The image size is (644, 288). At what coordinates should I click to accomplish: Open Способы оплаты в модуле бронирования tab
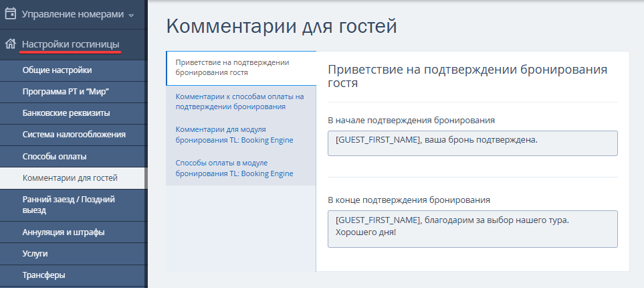[x=241, y=168]
